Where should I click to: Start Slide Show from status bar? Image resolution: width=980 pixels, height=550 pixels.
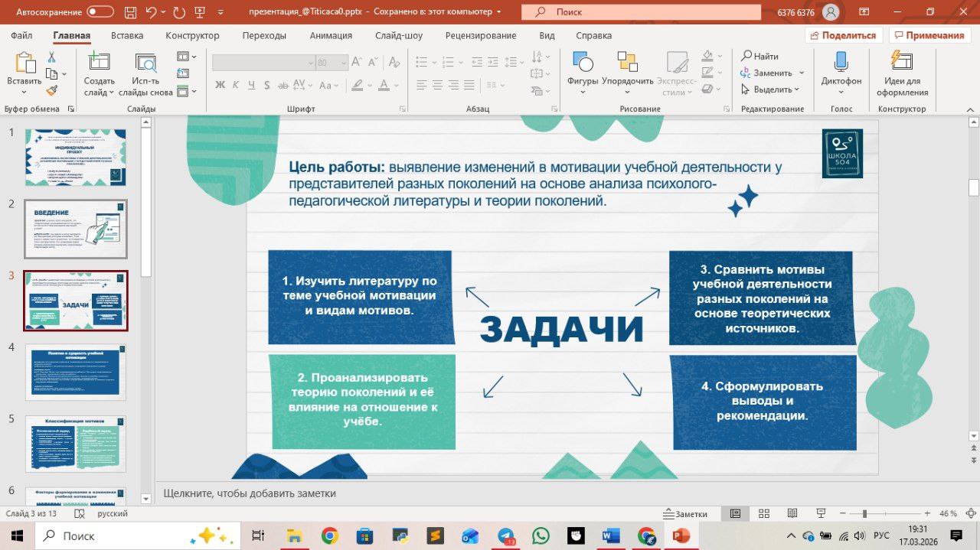click(820, 513)
